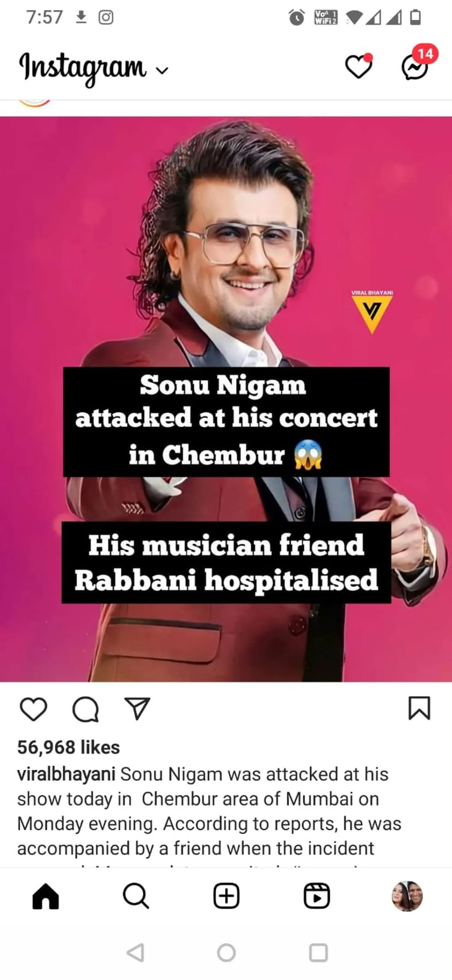The width and height of the screenshot is (452, 980).
Task: Save the post with the bookmark icon
Action: (419, 708)
